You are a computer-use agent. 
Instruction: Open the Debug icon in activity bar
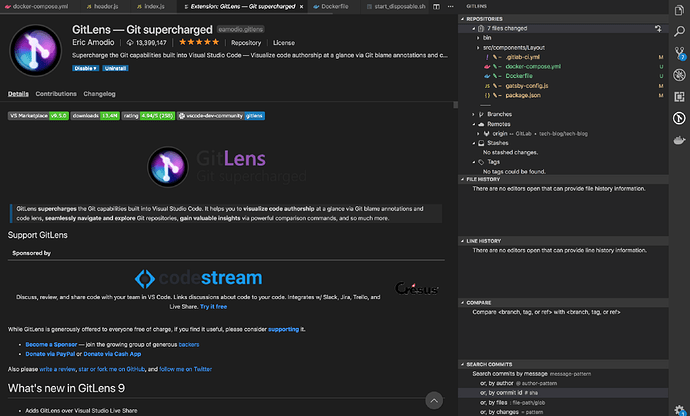[x=679, y=75]
